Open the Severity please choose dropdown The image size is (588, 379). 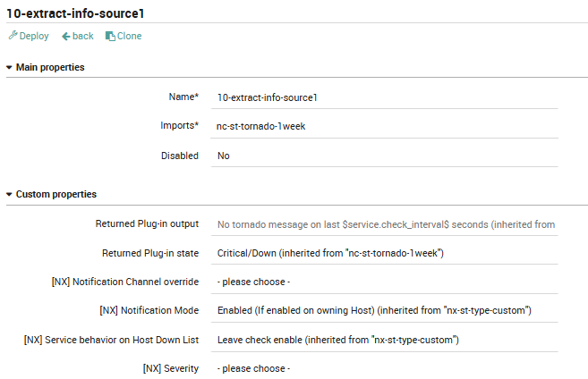click(384, 369)
